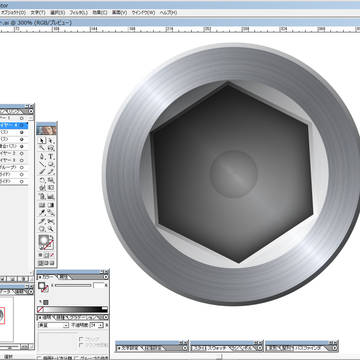Click the document title bar showing 300%

180,23
